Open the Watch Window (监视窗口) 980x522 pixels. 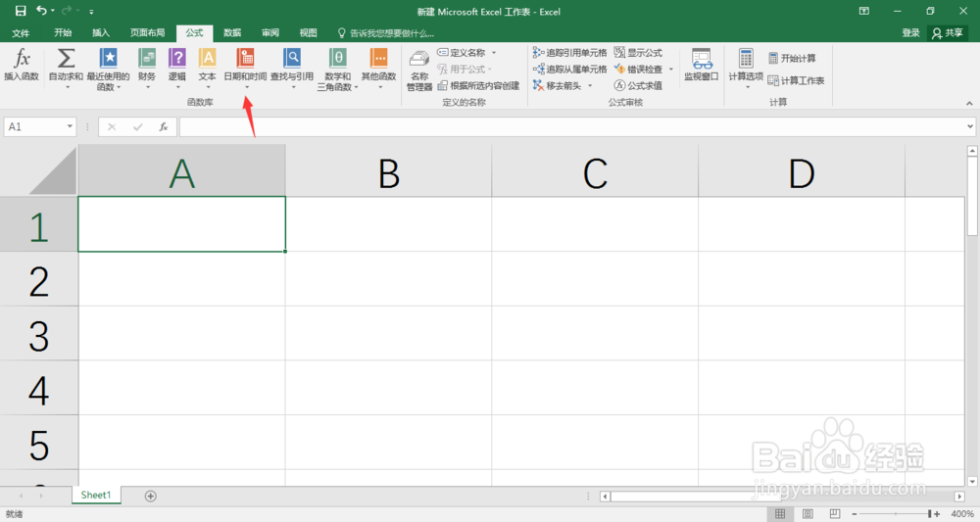702,65
